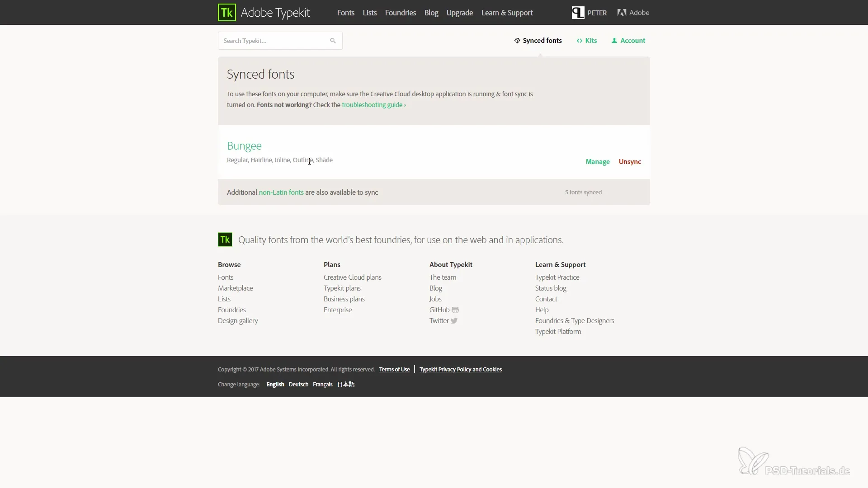The image size is (868, 488).
Task: Open the Terms of Use link
Action: click(394, 370)
